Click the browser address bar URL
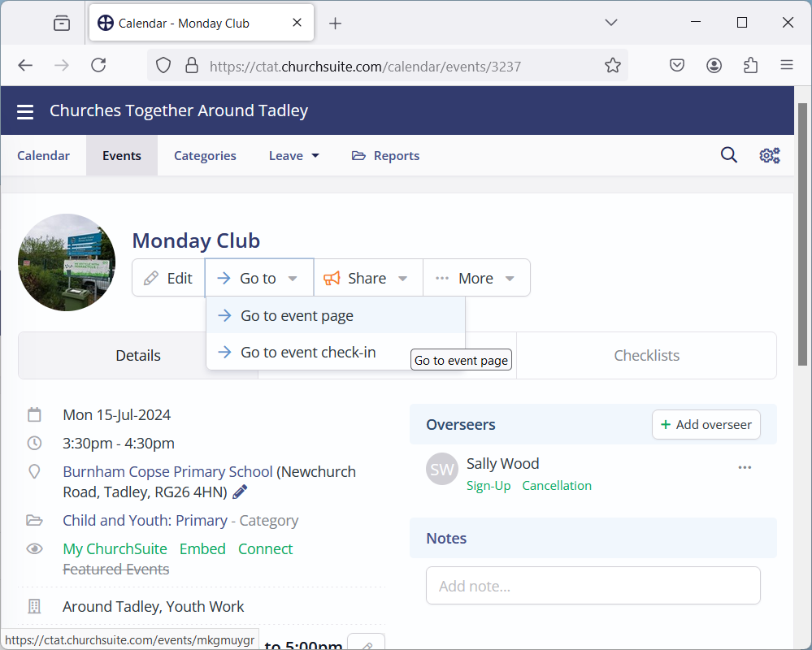This screenshot has width=812, height=650. (365, 67)
